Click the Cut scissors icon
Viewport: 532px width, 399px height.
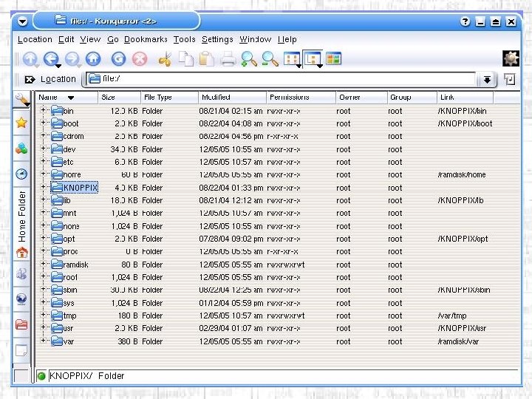pos(166,59)
